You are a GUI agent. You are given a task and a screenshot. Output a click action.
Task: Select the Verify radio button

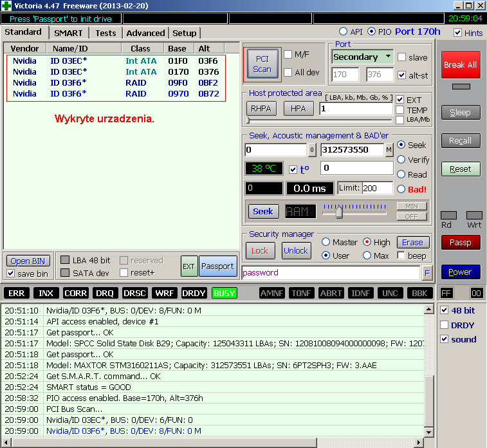(401, 160)
